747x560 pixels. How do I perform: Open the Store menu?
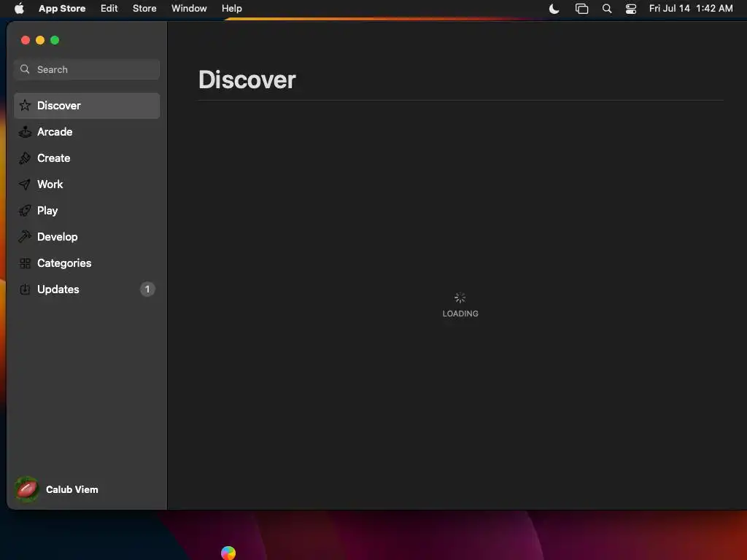(x=144, y=8)
